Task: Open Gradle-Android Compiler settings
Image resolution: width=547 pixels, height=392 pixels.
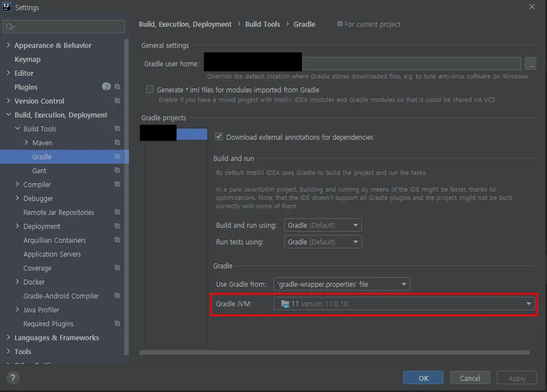Action: (61, 296)
